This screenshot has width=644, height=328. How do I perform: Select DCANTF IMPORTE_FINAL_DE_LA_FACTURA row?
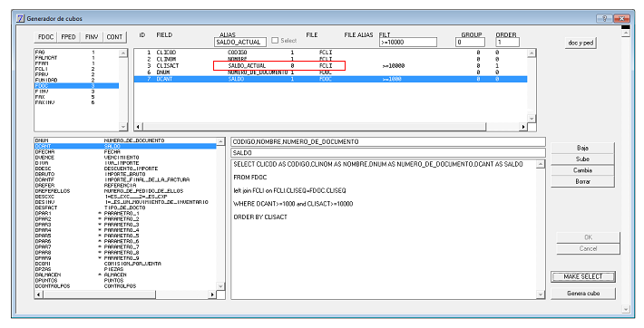pos(125,179)
